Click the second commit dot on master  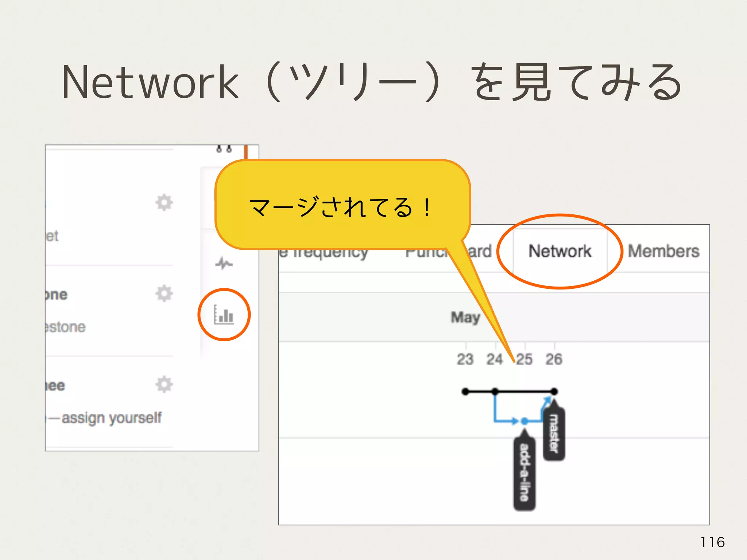click(495, 392)
